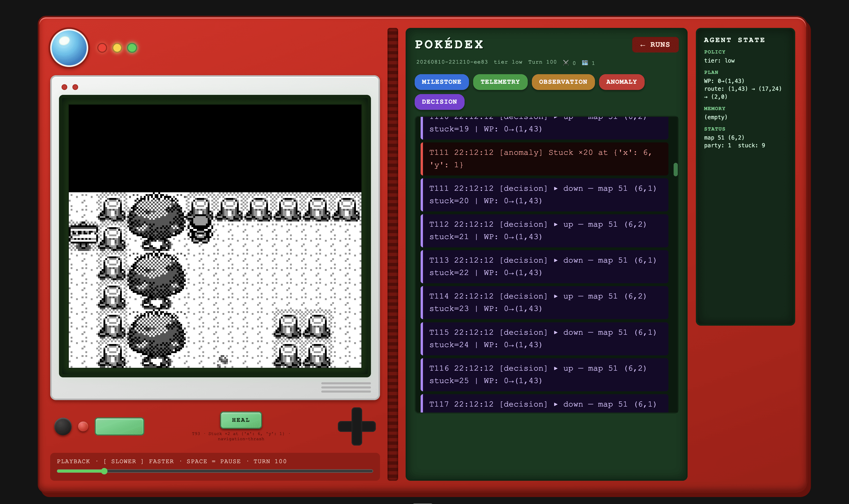Image resolution: width=849 pixels, height=504 pixels.
Task: Click 'party: 1 stuck: 9' status line
Action: (x=734, y=145)
